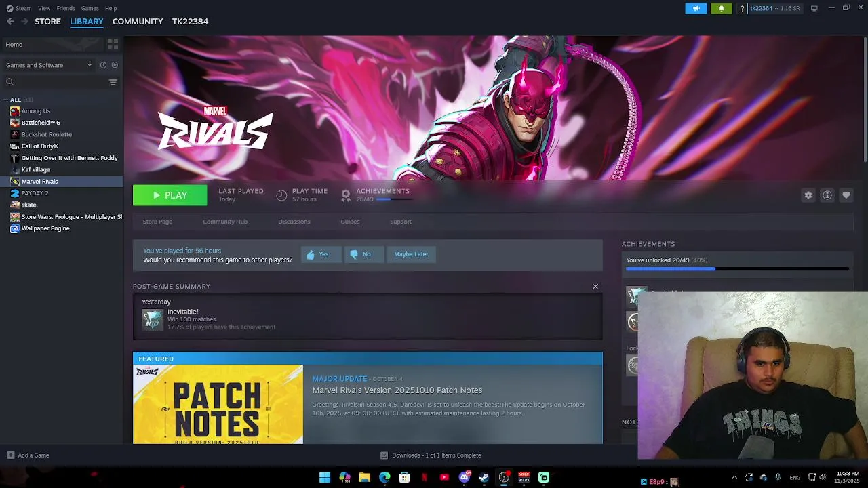
Task: Open the Inevitable! achievement icon
Action: click(153, 320)
